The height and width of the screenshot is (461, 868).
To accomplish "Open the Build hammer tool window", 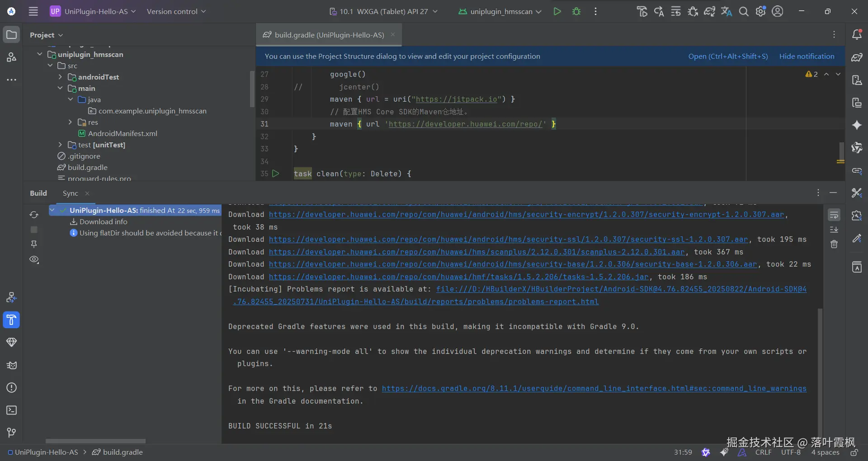I will pyautogui.click(x=12, y=320).
